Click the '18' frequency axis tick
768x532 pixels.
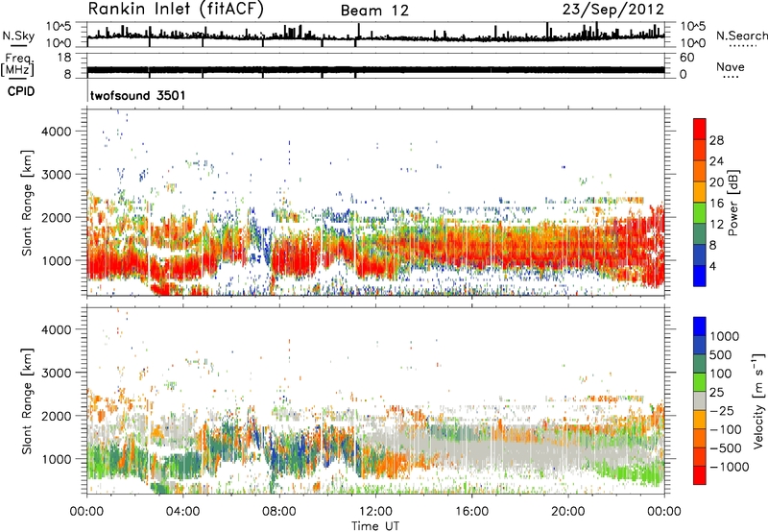point(64,58)
